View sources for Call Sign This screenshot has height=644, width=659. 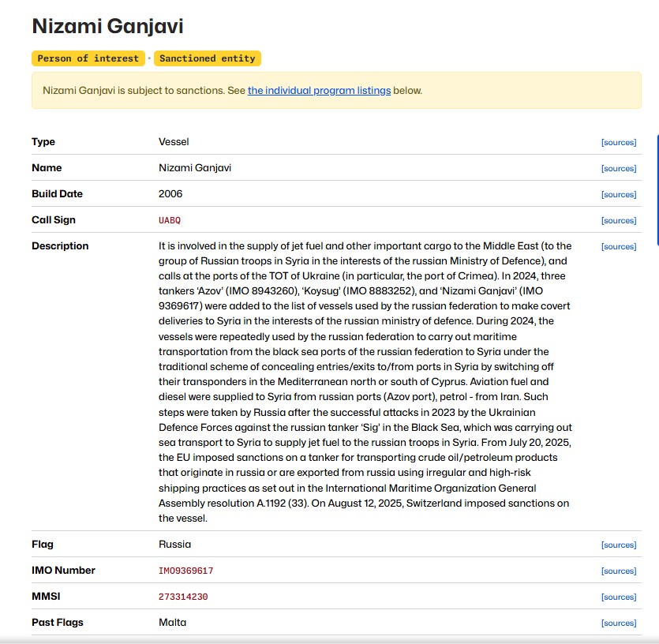coord(618,221)
